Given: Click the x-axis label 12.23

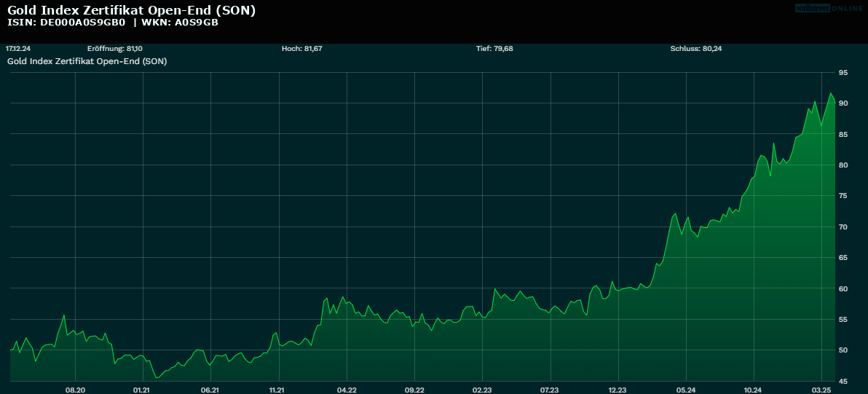Looking at the screenshot, I should [618, 390].
